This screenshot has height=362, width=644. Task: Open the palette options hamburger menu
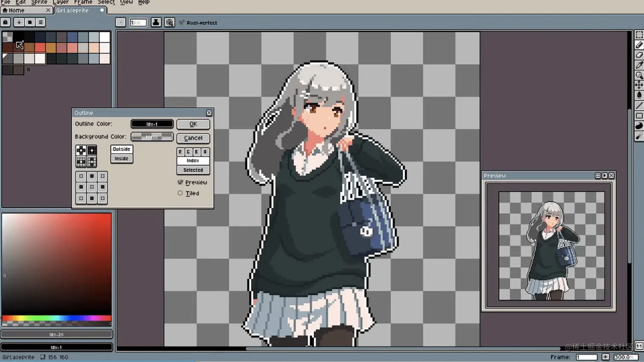coord(40,22)
